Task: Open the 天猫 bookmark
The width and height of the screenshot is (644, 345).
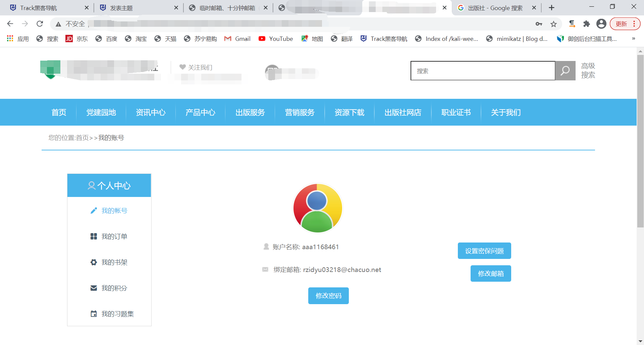Action: pos(165,39)
